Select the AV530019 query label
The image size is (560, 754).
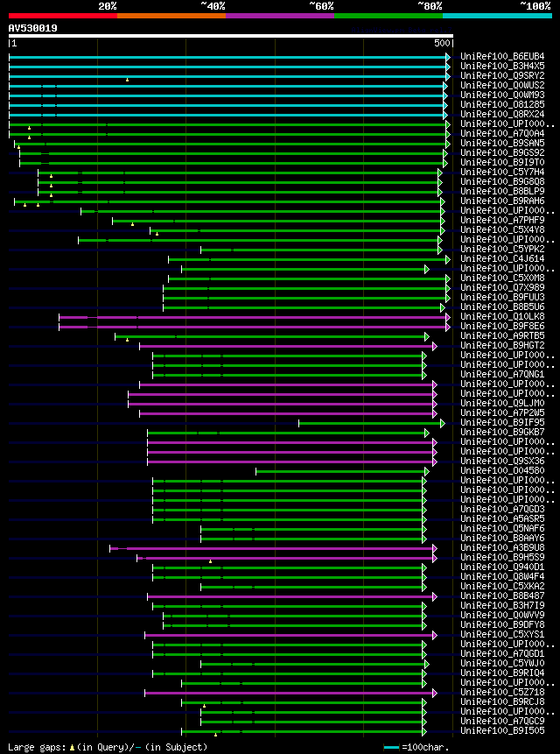(x=32, y=28)
